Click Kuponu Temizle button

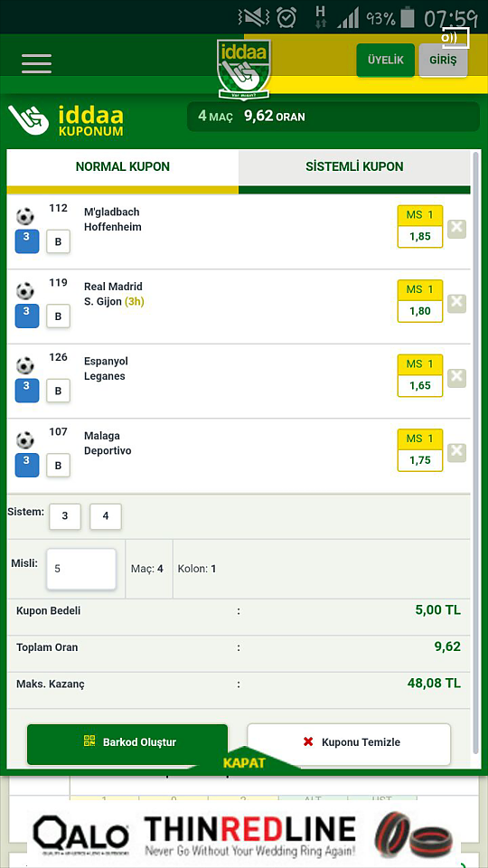pyautogui.click(x=349, y=742)
